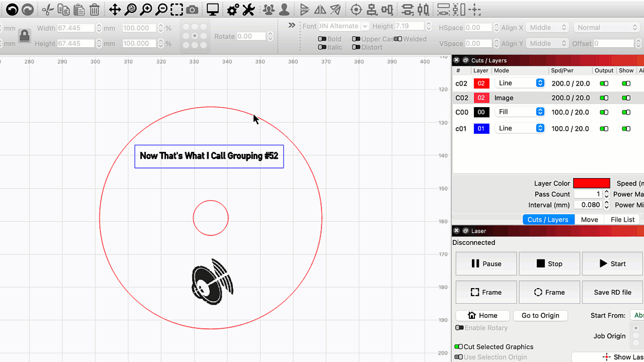Open the Align X dropdown
The image size is (644, 362).
pyautogui.click(x=547, y=28)
